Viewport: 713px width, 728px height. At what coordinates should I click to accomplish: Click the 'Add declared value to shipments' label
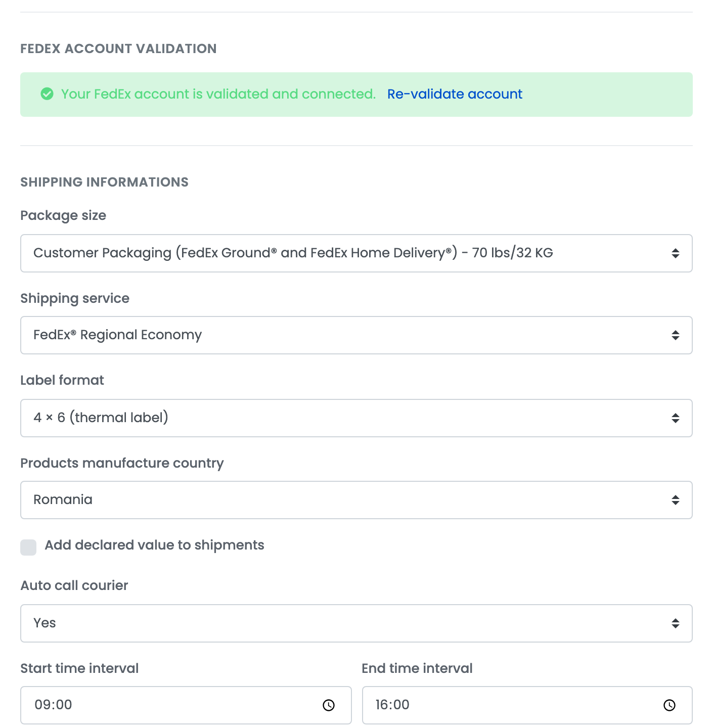154,545
